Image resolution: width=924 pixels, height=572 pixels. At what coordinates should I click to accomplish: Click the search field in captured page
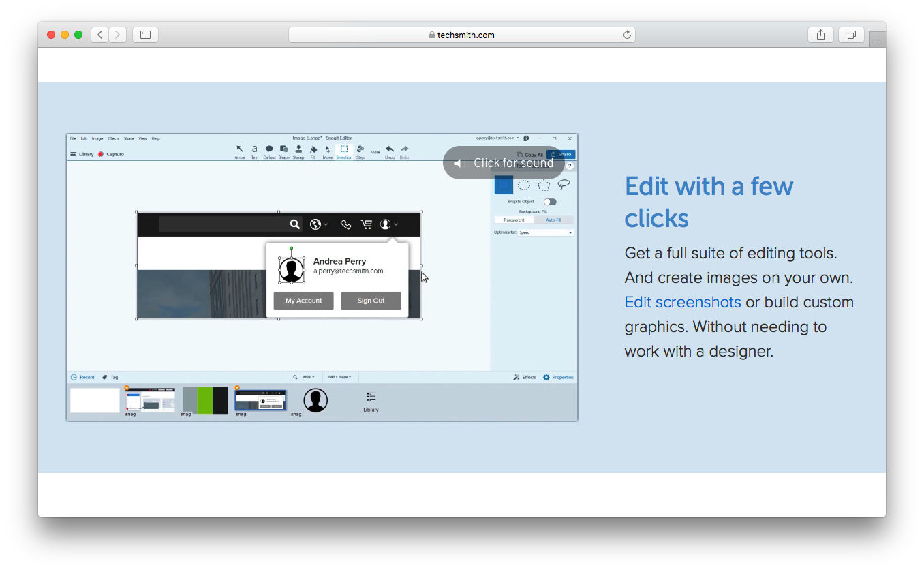point(230,224)
